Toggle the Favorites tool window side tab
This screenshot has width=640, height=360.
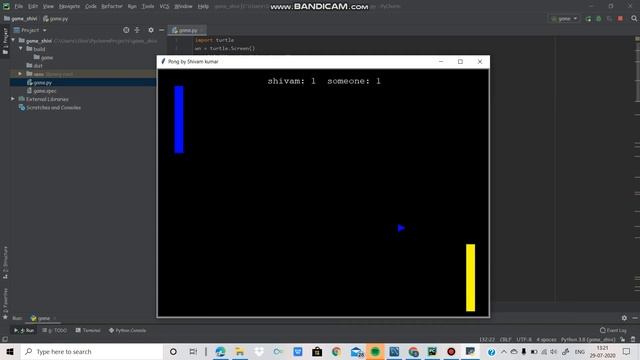[x=5, y=304]
